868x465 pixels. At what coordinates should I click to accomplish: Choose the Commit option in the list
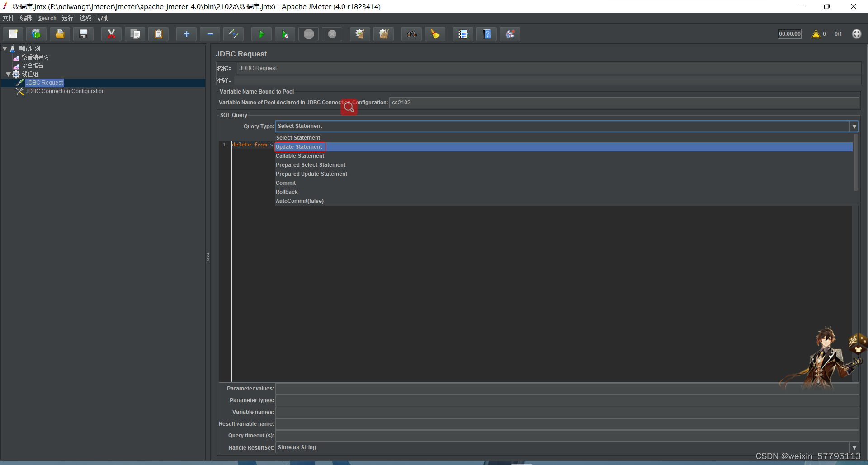pos(564,183)
